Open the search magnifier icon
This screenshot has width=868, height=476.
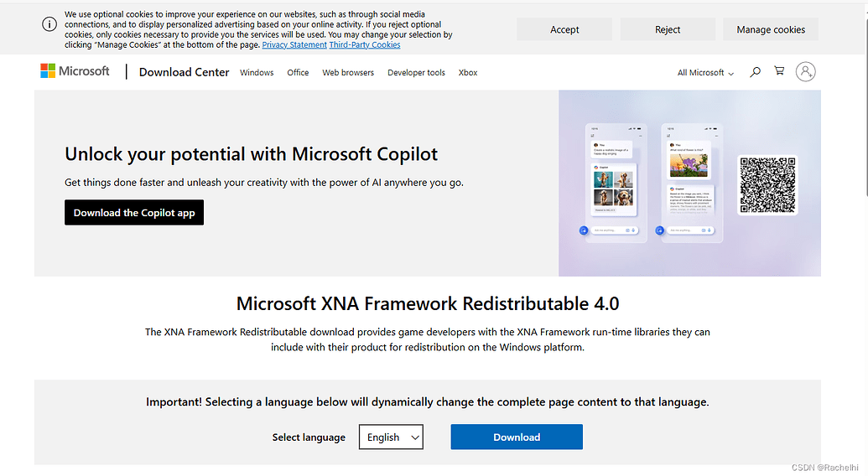click(755, 72)
